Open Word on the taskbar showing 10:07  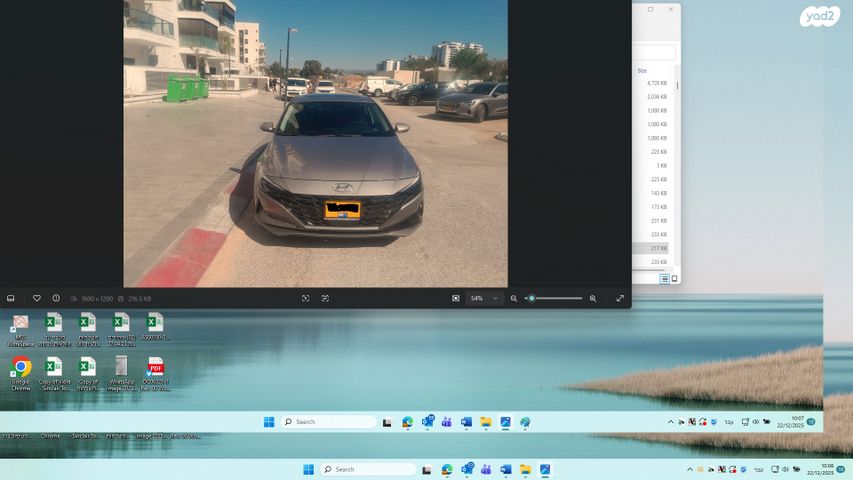coord(467,422)
